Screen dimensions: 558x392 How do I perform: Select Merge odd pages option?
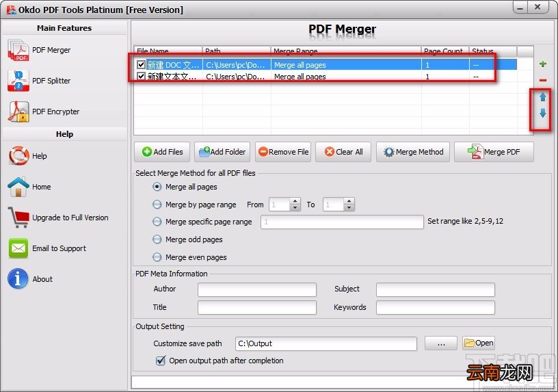point(157,239)
